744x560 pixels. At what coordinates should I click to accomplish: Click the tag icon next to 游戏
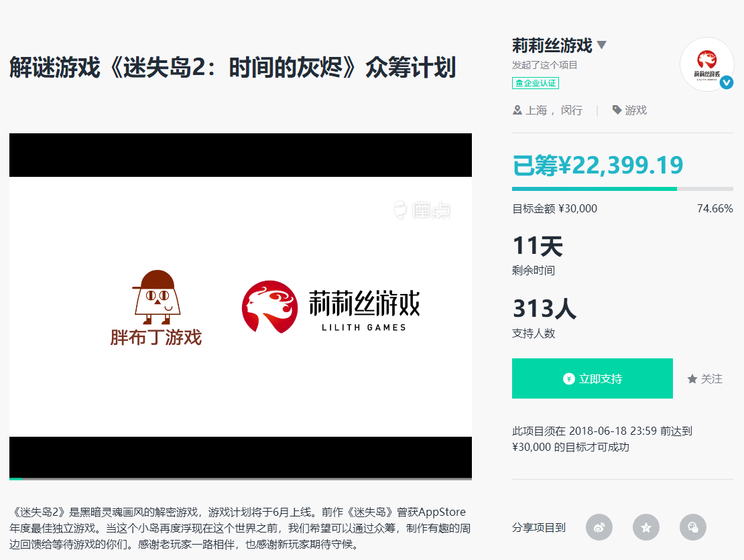coord(617,110)
